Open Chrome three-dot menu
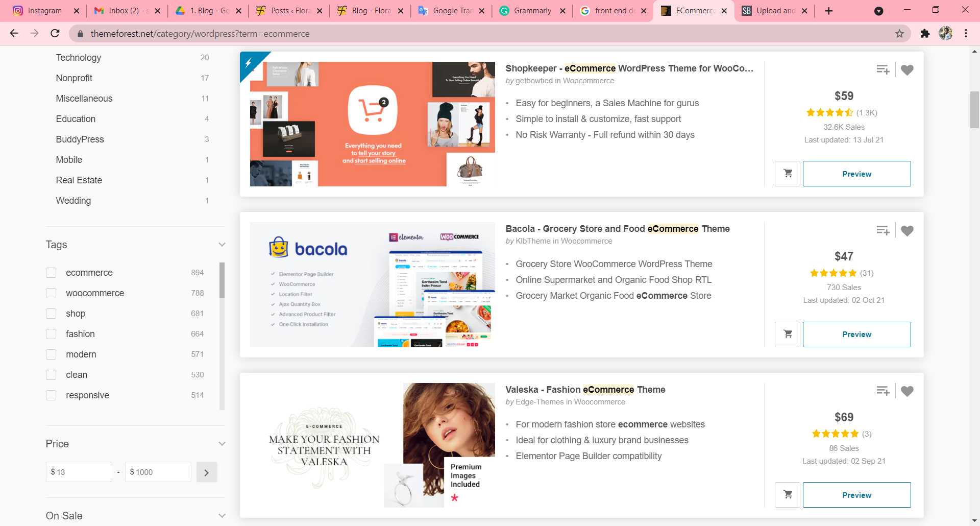This screenshot has height=526, width=980. tap(966, 33)
